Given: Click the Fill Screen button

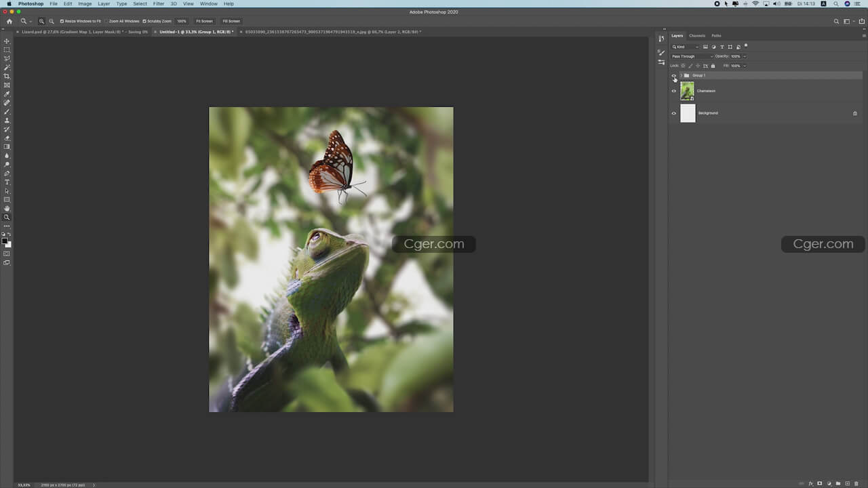Looking at the screenshot, I should point(231,21).
